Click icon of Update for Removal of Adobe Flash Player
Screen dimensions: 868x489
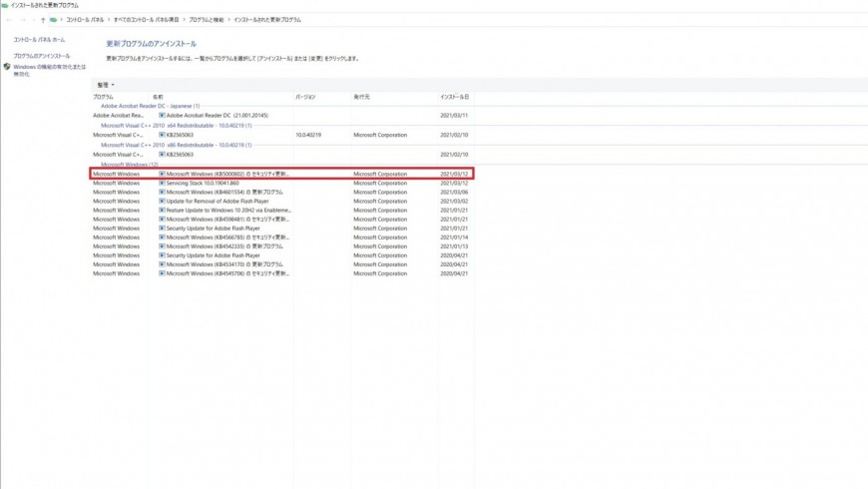[x=162, y=201]
